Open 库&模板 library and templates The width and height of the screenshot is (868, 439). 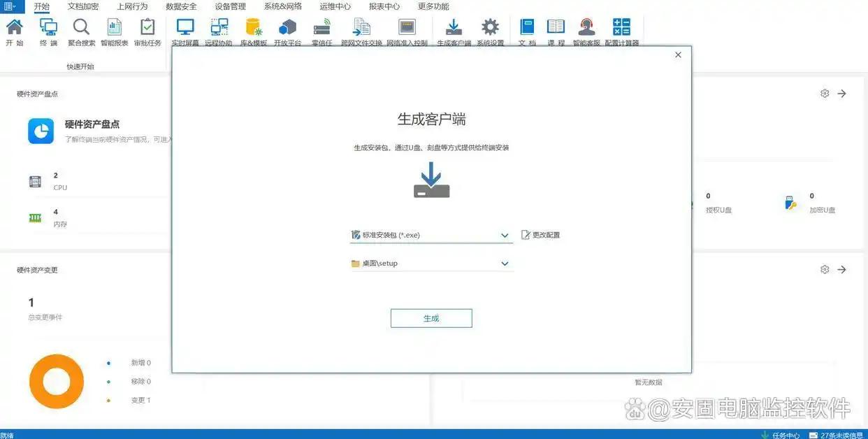[254, 32]
